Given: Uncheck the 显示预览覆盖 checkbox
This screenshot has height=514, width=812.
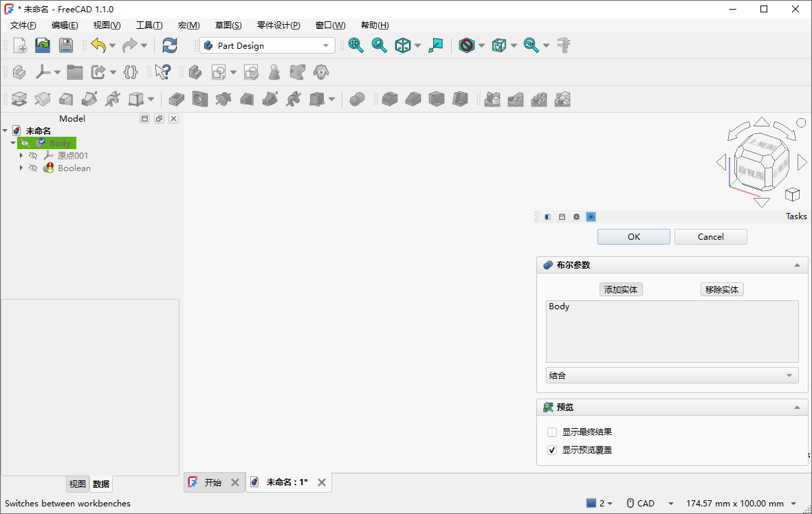Looking at the screenshot, I should coord(551,450).
